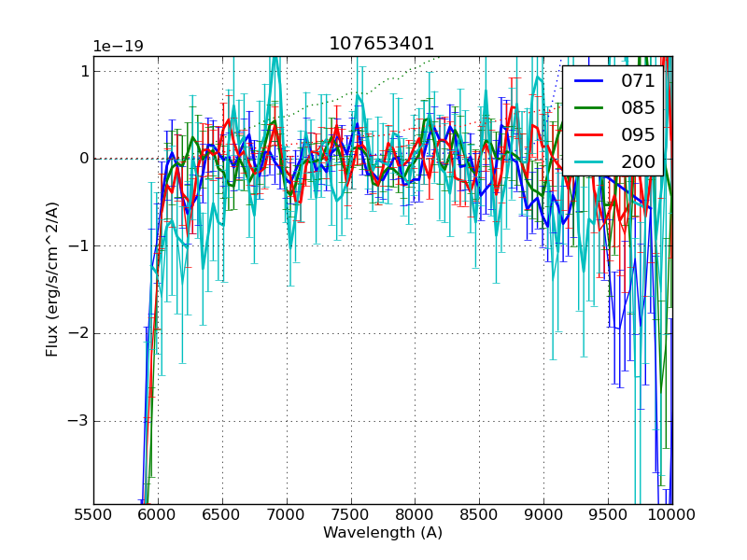
Task: Click the 7500 x-axis tick label
Action: 351,514
